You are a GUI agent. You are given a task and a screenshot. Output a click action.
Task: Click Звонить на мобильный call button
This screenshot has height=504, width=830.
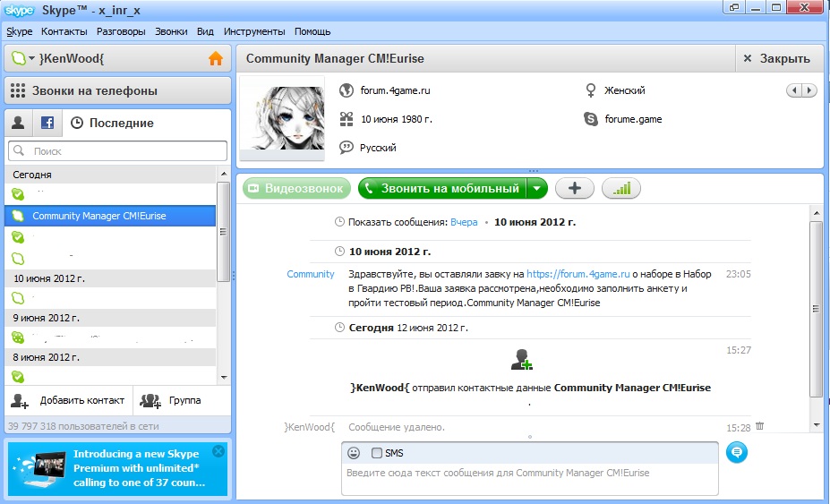click(442, 189)
